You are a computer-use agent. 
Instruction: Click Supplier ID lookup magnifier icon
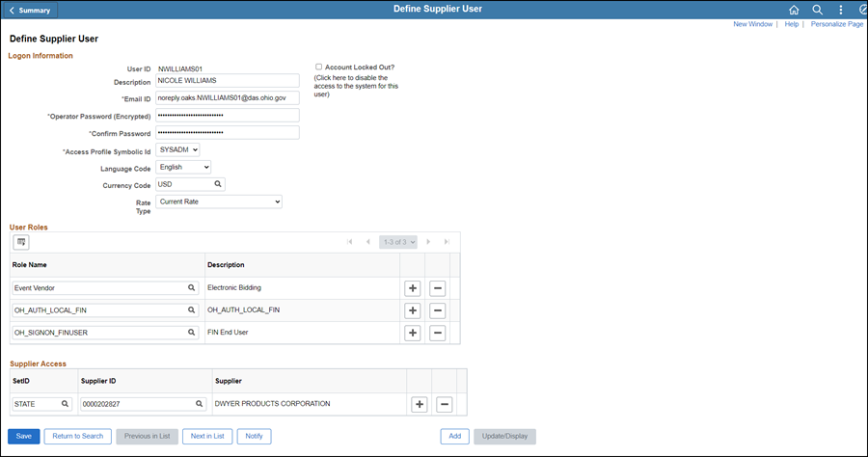coord(200,404)
